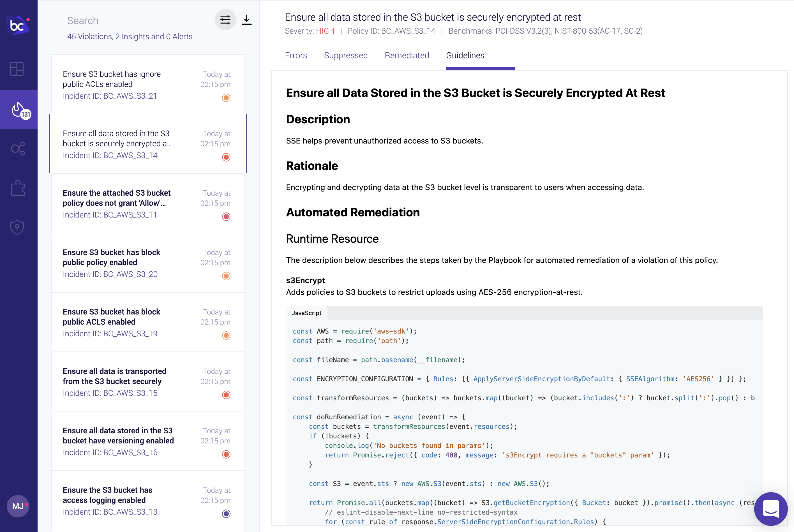This screenshot has height=532, width=794.
Task: Open the shield policies icon in sidebar
Action: click(x=17, y=227)
